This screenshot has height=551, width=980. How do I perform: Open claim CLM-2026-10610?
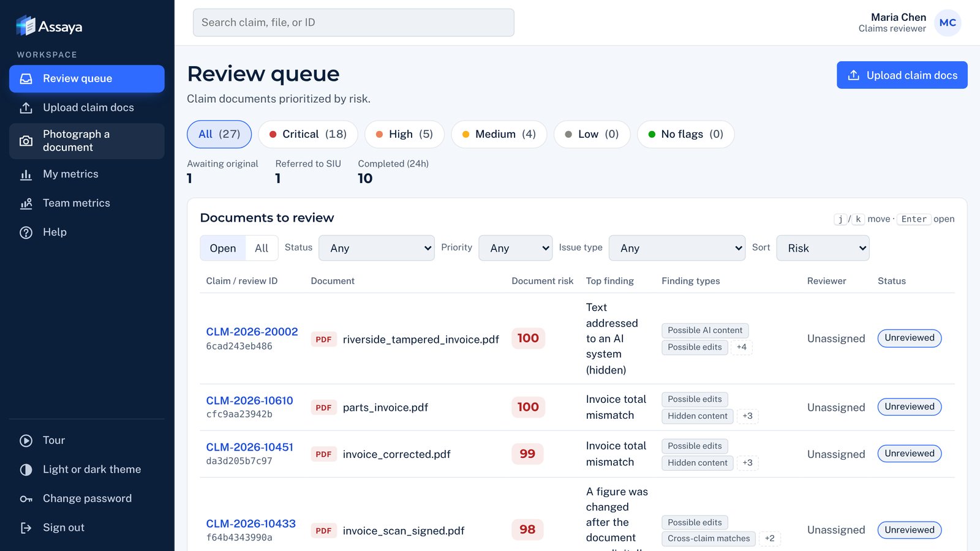pyautogui.click(x=249, y=401)
